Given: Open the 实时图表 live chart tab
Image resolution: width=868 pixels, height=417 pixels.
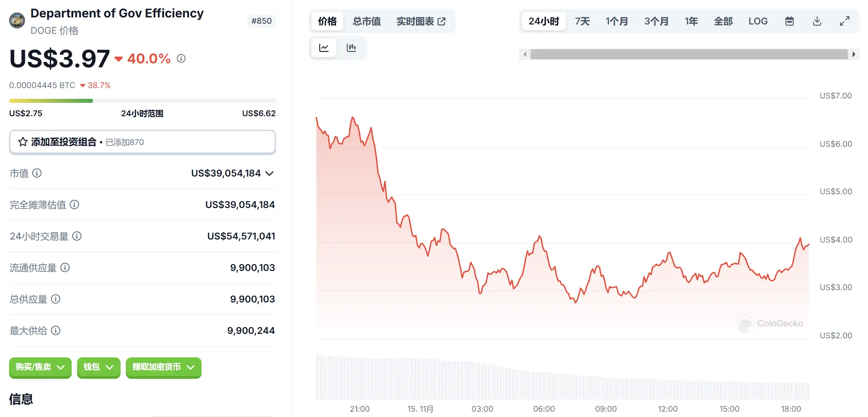Looking at the screenshot, I should click(421, 21).
